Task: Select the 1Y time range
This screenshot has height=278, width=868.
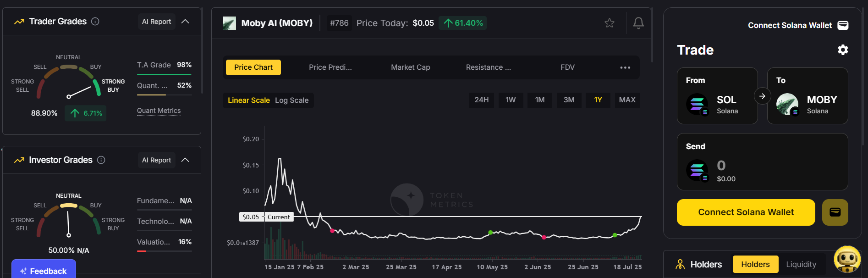Action: pyautogui.click(x=598, y=100)
